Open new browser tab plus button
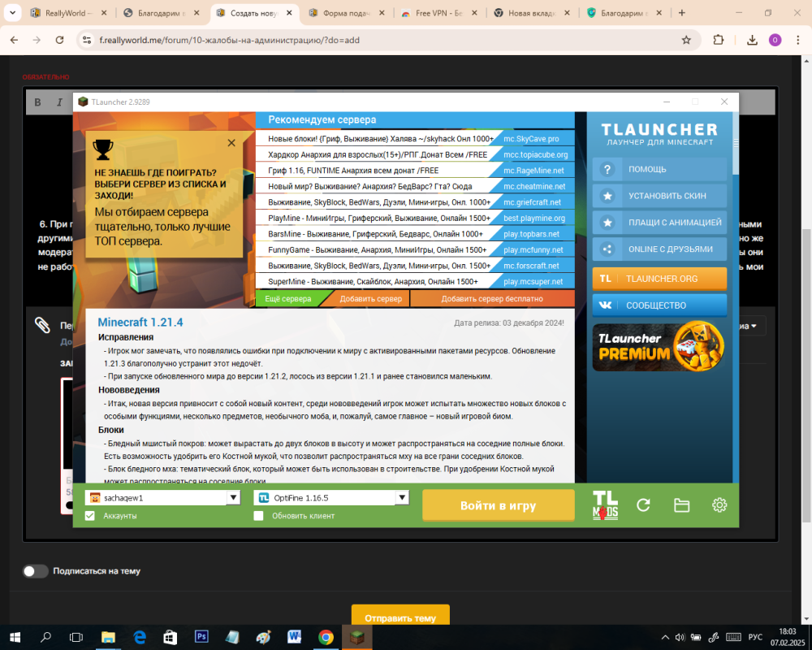 click(x=682, y=13)
